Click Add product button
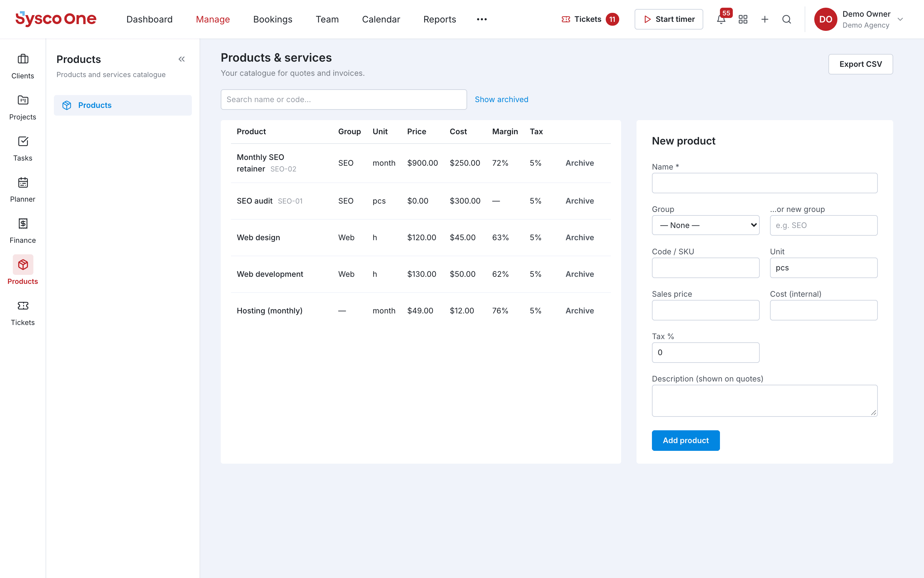The image size is (924, 578). coord(685,440)
